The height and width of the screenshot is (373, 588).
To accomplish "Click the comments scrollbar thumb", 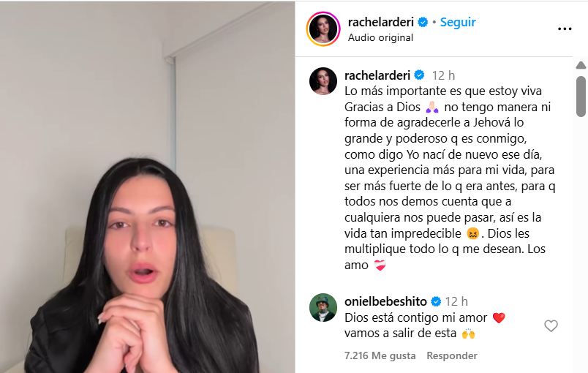I will 581,97.
